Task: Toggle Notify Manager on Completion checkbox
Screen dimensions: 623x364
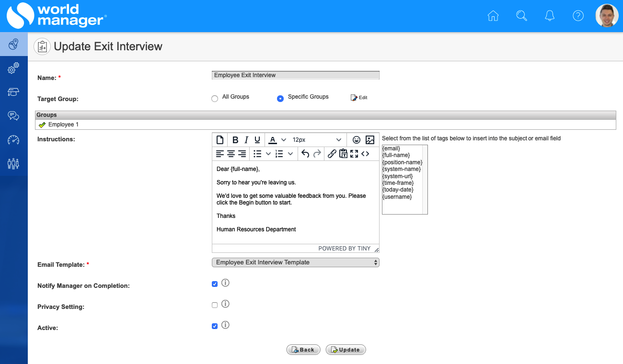Action: (215, 284)
